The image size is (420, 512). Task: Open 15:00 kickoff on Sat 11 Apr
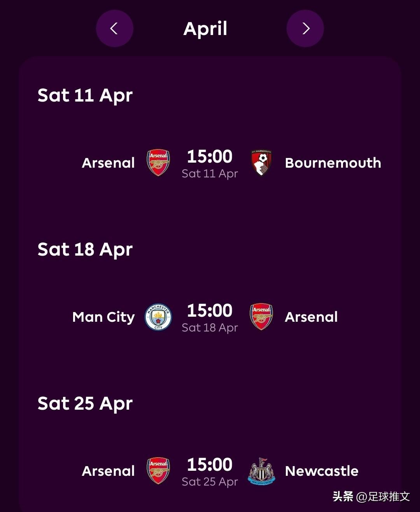click(x=210, y=156)
